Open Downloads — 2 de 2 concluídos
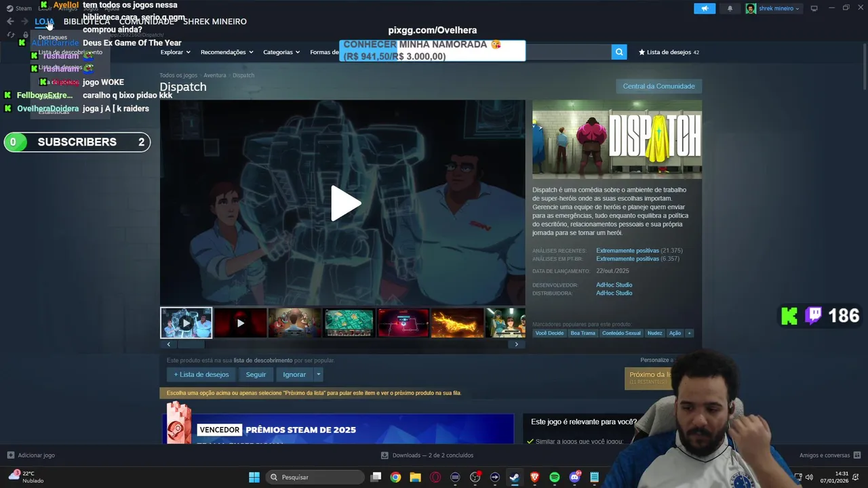868x488 pixels. tap(427, 455)
